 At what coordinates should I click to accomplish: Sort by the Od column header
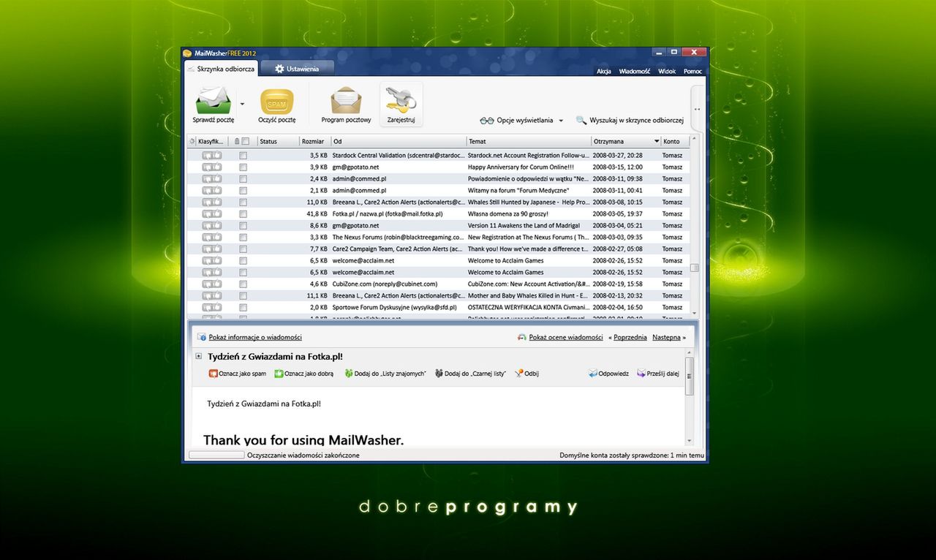(x=399, y=141)
